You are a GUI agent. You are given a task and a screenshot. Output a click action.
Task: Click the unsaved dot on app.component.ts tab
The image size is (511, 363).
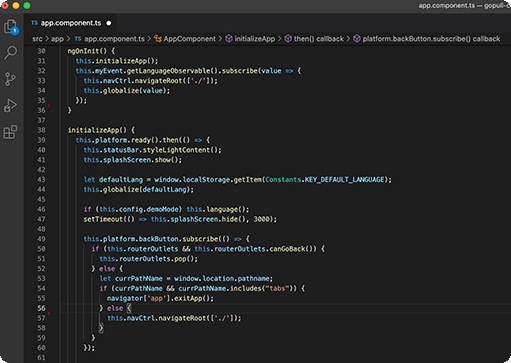(109, 23)
